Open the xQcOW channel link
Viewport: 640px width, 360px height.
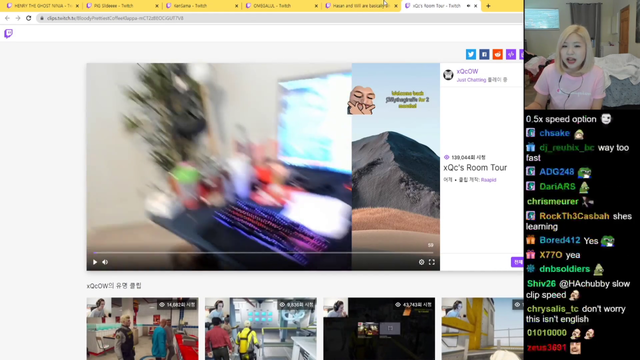pyautogui.click(x=467, y=71)
